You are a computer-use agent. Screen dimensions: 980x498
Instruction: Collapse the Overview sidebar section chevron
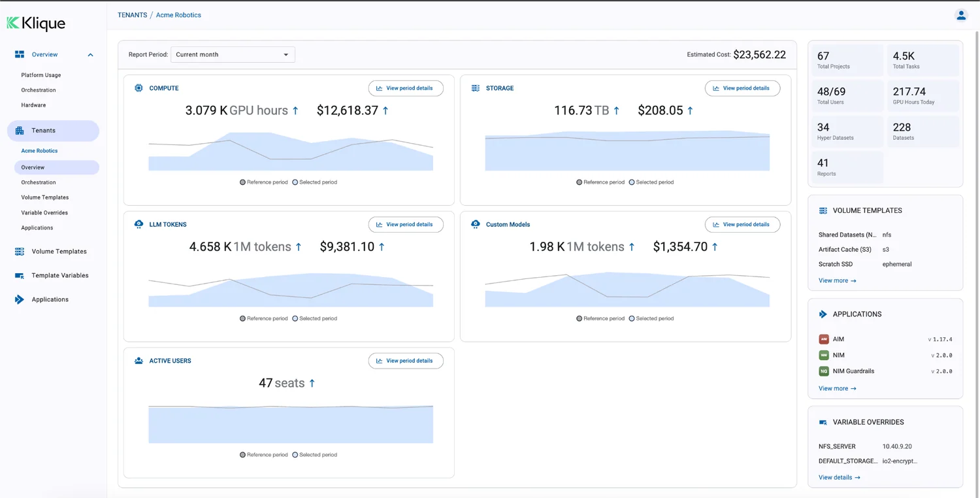[x=90, y=55]
